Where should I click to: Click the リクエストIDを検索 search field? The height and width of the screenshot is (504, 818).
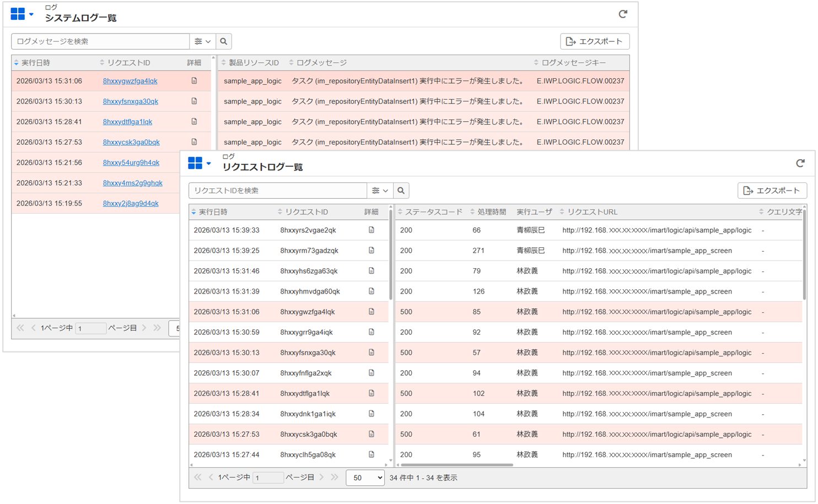(x=278, y=191)
